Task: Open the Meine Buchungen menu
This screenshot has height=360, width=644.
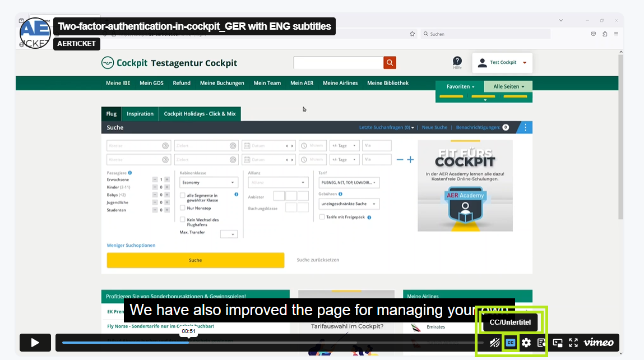Action: (x=222, y=83)
